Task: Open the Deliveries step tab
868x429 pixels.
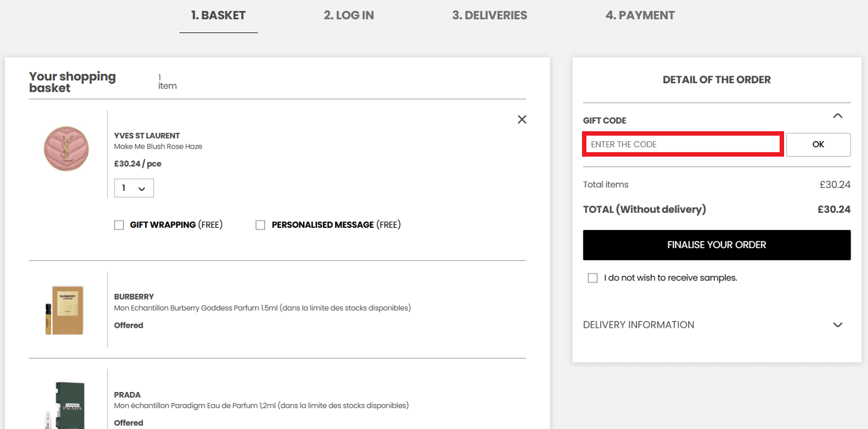Action: (x=490, y=16)
